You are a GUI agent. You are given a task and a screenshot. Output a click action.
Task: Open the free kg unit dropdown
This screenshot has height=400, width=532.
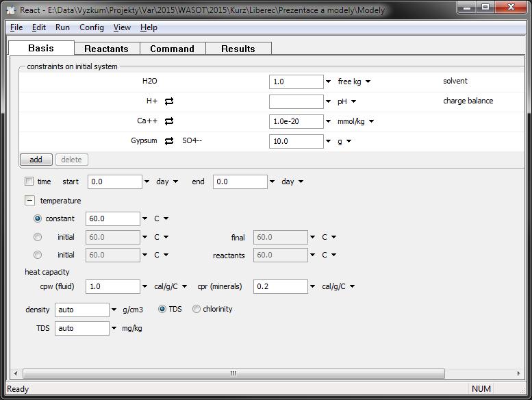click(x=368, y=82)
